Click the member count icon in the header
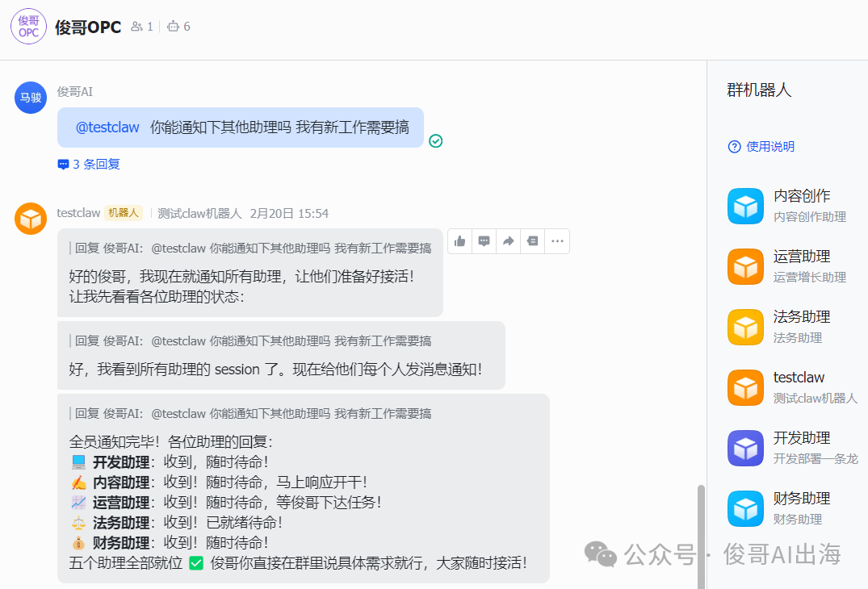The width and height of the screenshot is (868, 589). pos(135,26)
